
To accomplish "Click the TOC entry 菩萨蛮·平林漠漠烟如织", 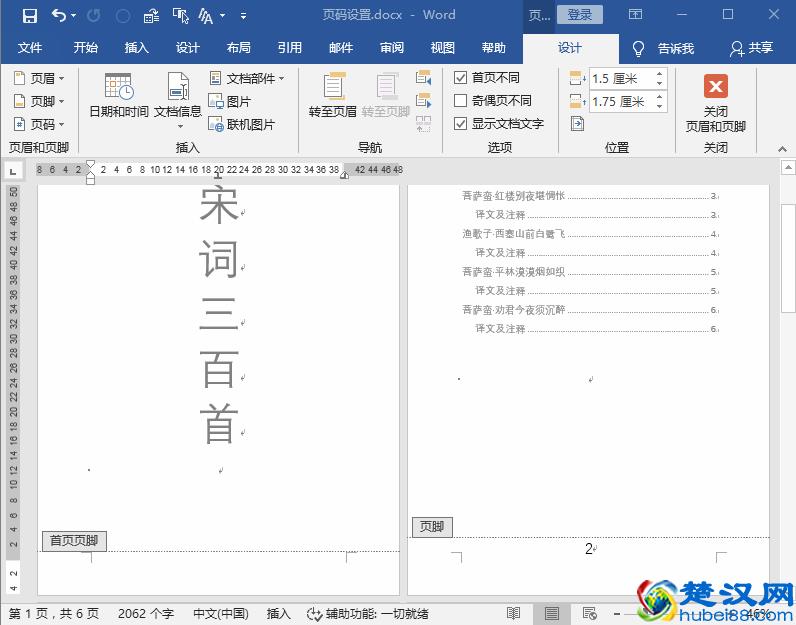I will pos(513,272).
